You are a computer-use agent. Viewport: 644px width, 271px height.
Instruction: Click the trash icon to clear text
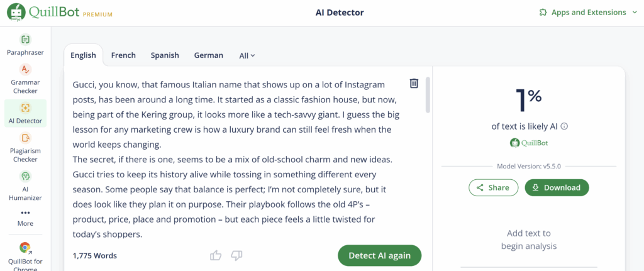point(414,84)
